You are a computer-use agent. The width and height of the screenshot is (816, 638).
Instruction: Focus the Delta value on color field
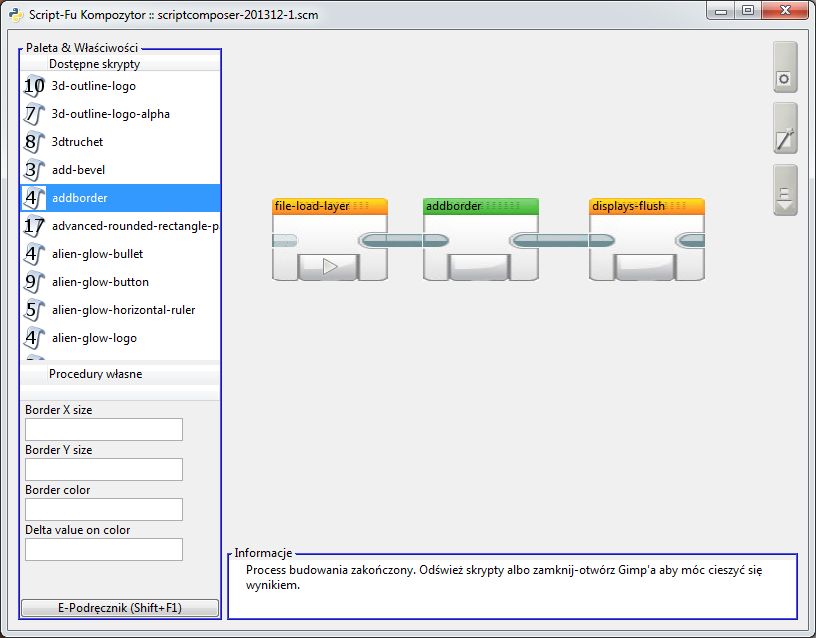coord(104,549)
